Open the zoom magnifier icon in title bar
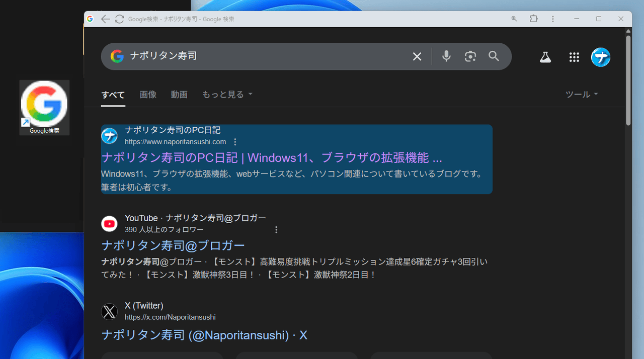Image resolution: width=644 pixels, height=359 pixels. [x=514, y=19]
